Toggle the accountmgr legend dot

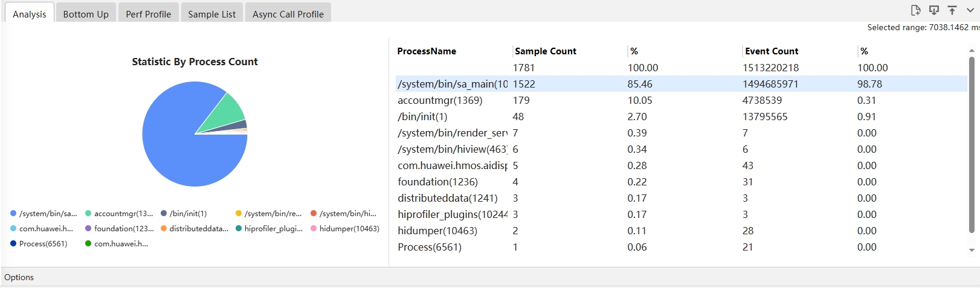pyautogui.click(x=88, y=213)
